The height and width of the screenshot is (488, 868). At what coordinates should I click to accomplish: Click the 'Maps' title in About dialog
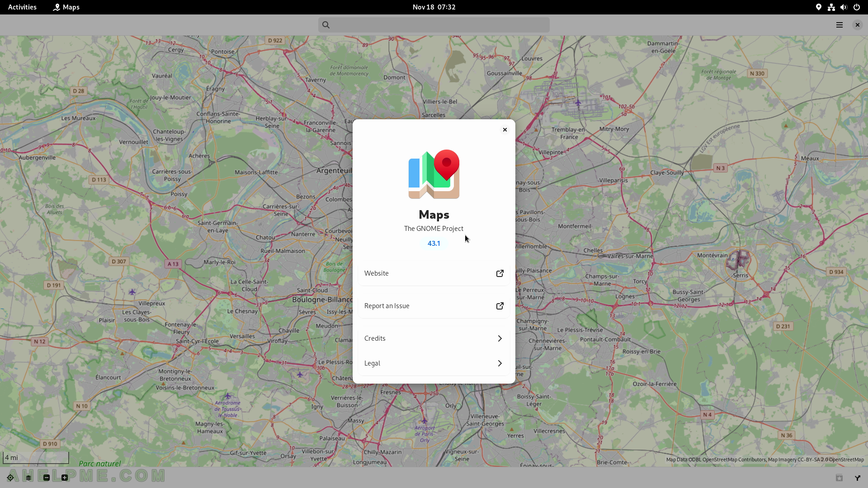pos(434,214)
